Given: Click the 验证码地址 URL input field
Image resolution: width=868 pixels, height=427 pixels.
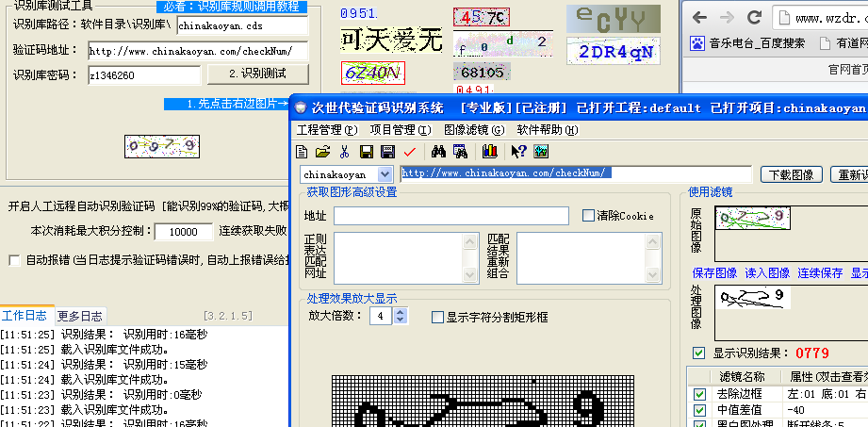Looking at the screenshot, I should coord(198,51).
